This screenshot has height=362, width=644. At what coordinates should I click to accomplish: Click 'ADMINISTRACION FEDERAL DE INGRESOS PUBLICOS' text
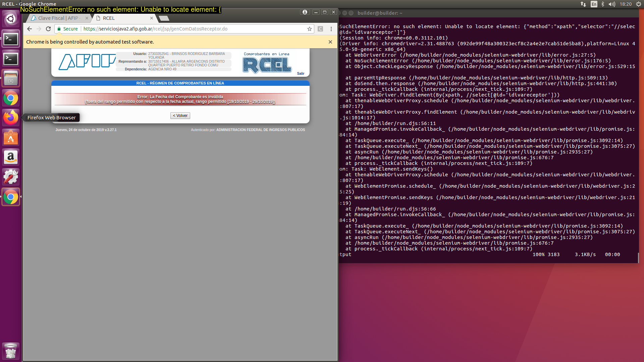point(261,130)
